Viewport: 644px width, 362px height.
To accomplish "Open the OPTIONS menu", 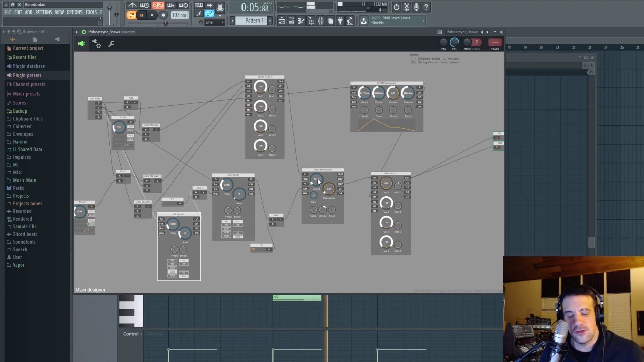I will [x=74, y=12].
